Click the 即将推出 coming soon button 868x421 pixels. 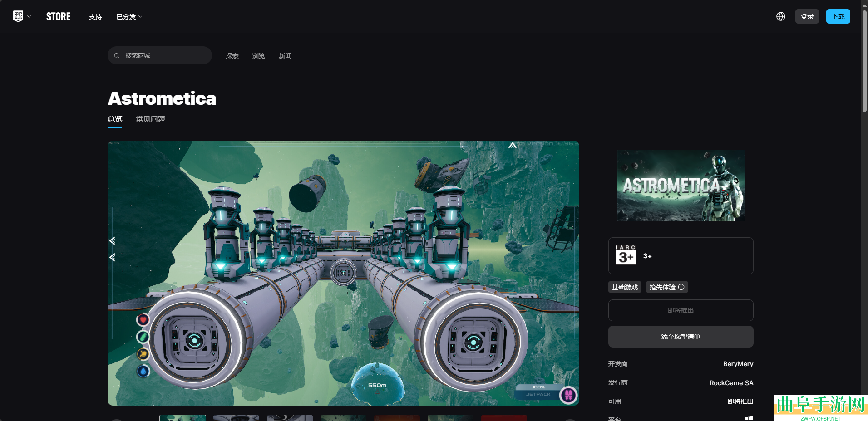pyautogui.click(x=681, y=310)
